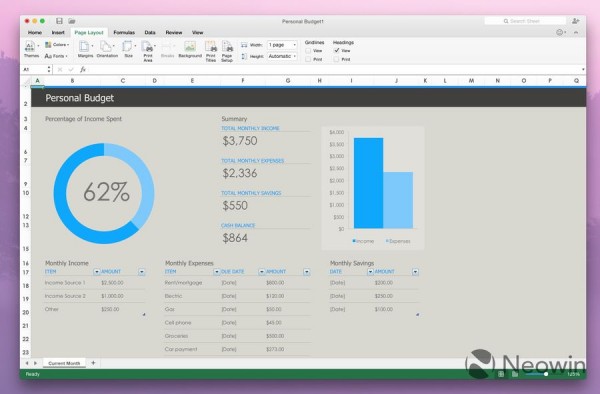Click the $3,750 total monthly income value

[x=240, y=141]
